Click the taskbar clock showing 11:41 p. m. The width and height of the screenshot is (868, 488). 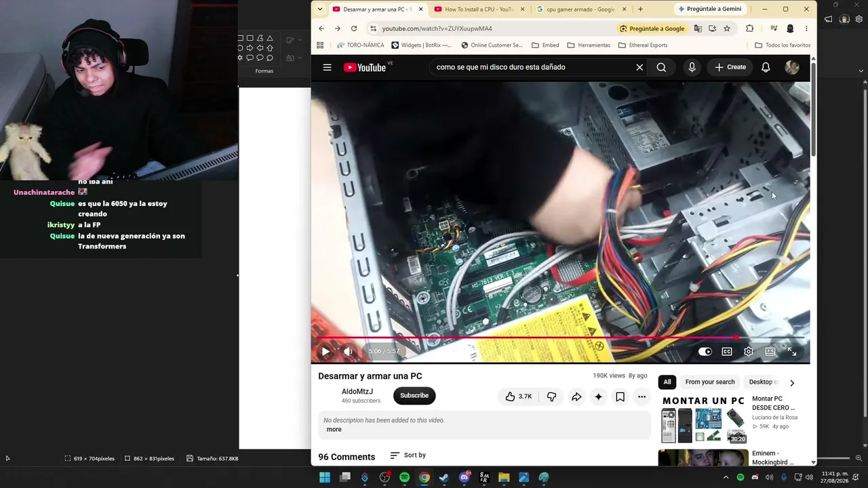835,477
